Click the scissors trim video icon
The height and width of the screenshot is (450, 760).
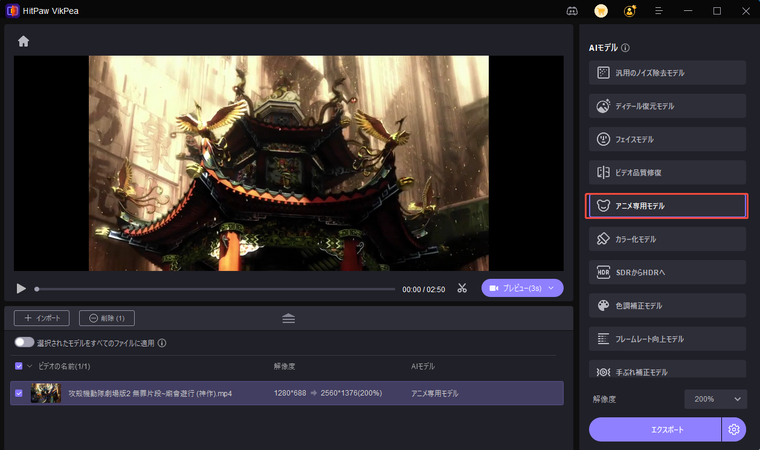click(462, 289)
